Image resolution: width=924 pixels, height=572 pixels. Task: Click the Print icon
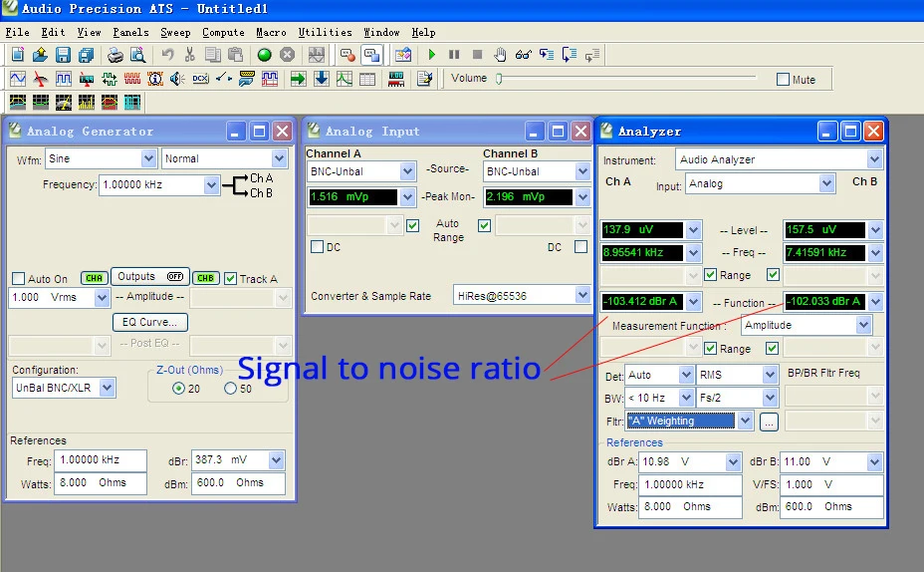115,55
